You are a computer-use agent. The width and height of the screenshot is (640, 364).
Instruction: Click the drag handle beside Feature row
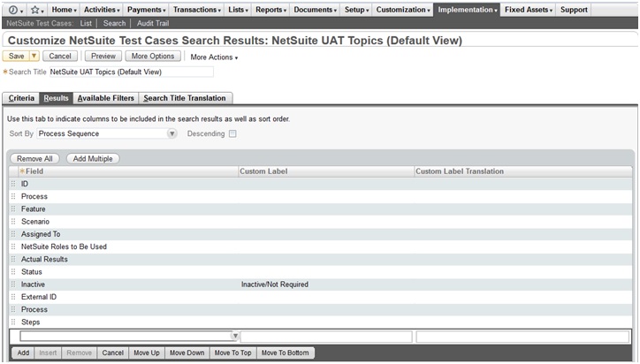[12, 209]
